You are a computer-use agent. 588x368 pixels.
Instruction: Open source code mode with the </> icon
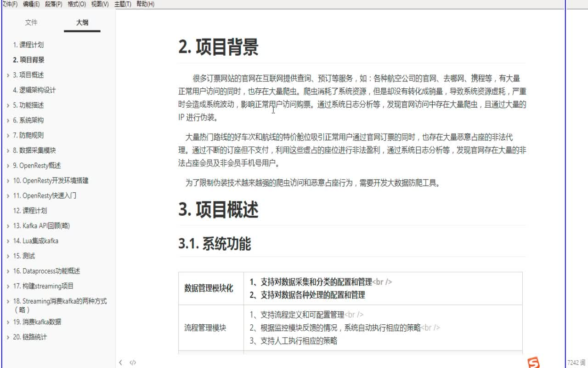(x=133, y=362)
